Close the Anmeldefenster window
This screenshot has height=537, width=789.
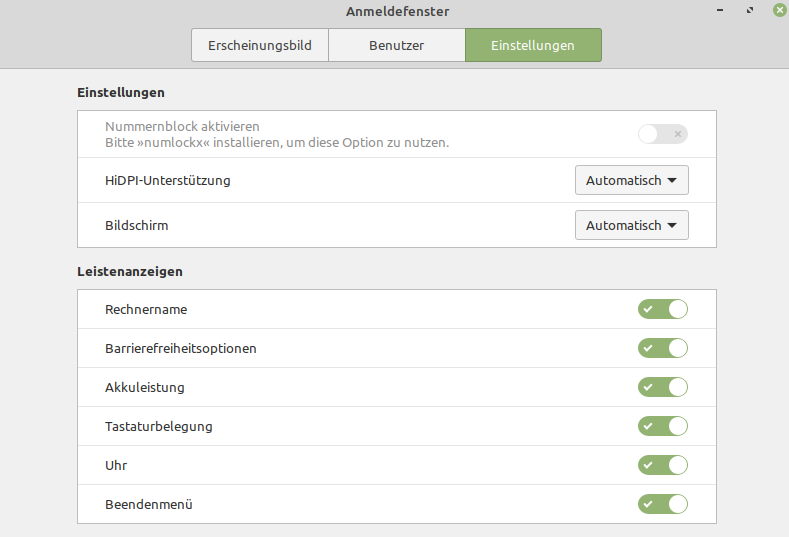(778, 11)
